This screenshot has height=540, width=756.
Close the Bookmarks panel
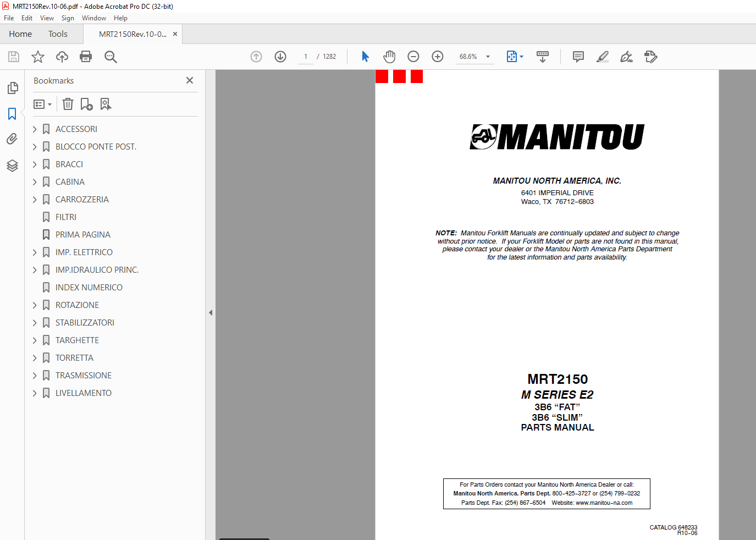[190, 80]
